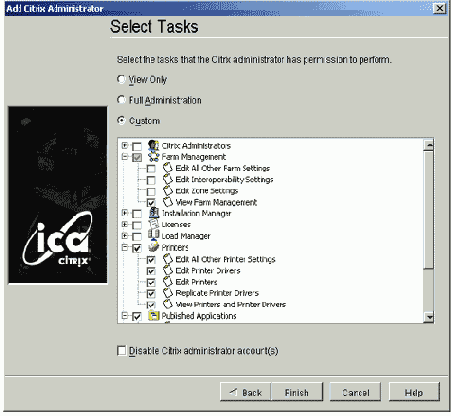Click the task list scrollbar down arrow
This screenshot has height=416, width=451.
coord(429,317)
